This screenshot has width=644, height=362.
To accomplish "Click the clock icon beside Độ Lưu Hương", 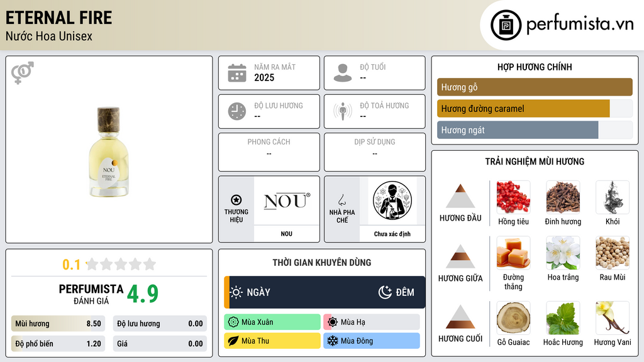I will [237, 111].
